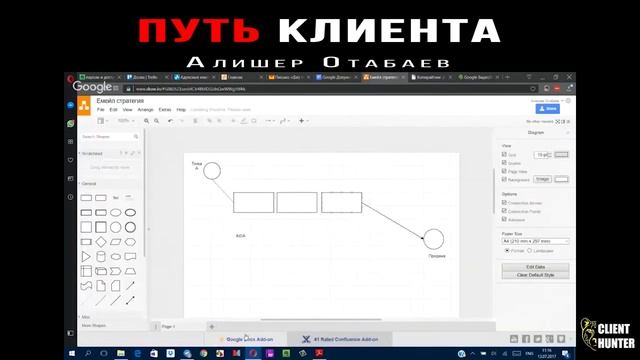Click the Google Docs Add-on link
The height and width of the screenshot is (360, 640).
point(249,339)
